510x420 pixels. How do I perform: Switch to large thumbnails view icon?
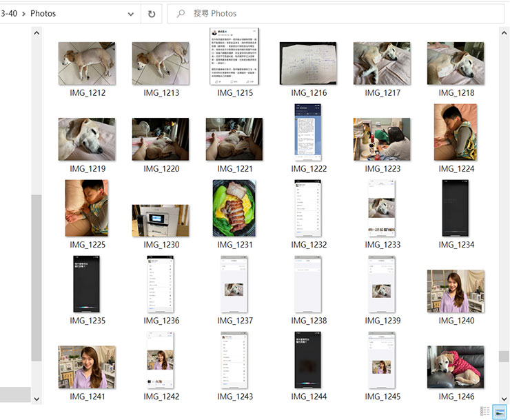tap(500, 412)
